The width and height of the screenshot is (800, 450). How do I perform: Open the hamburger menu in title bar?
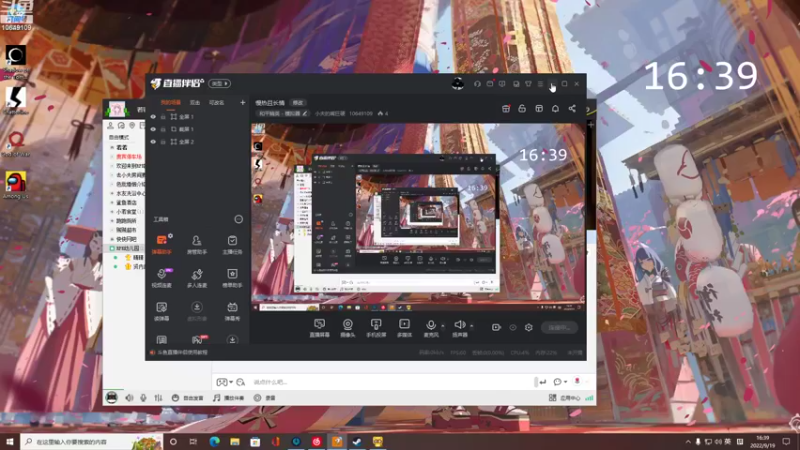(x=540, y=84)
